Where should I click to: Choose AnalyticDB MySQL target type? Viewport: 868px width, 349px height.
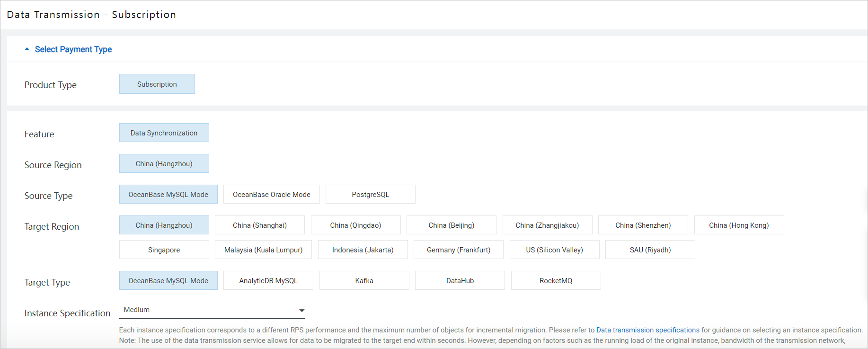point(268,281)
